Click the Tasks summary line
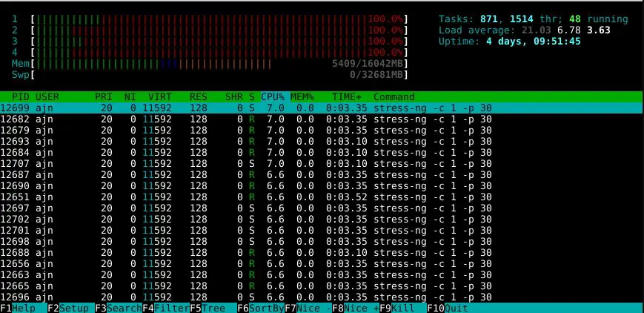Image resolution: width=644 pixels, height=313 pixels. (x=533, y=19)
